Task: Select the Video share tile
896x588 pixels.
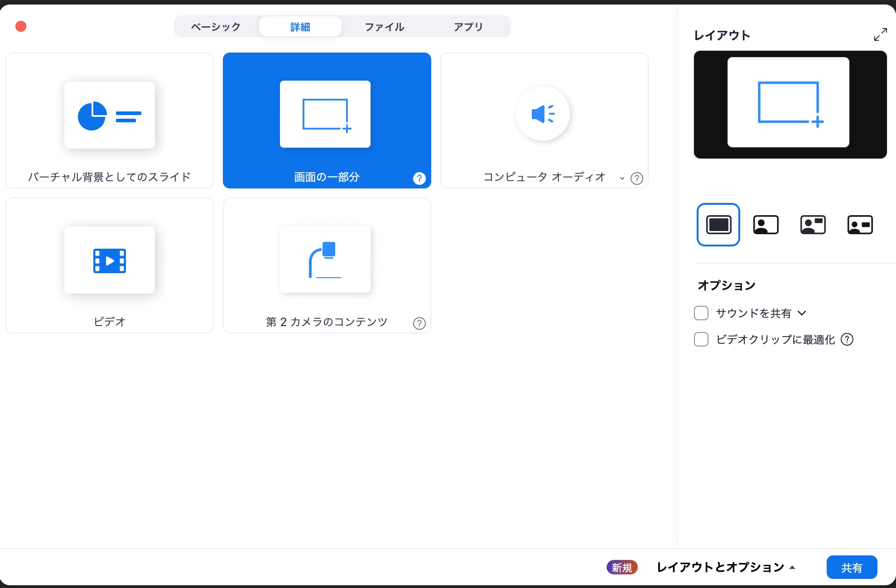Action: pos(109,265)
